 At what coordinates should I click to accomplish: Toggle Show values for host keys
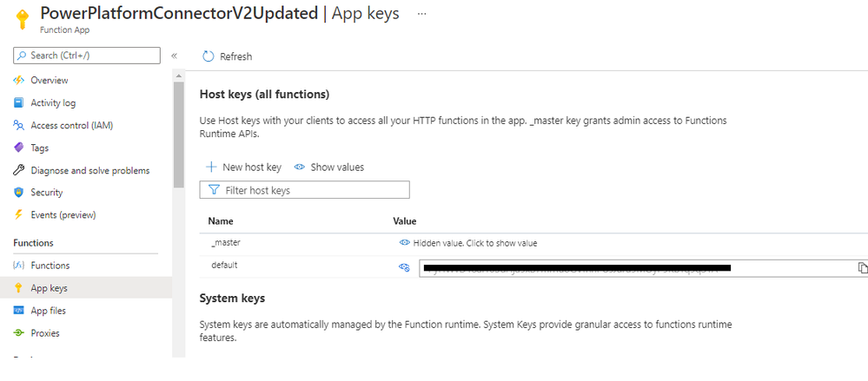click(x=329, y=167)
